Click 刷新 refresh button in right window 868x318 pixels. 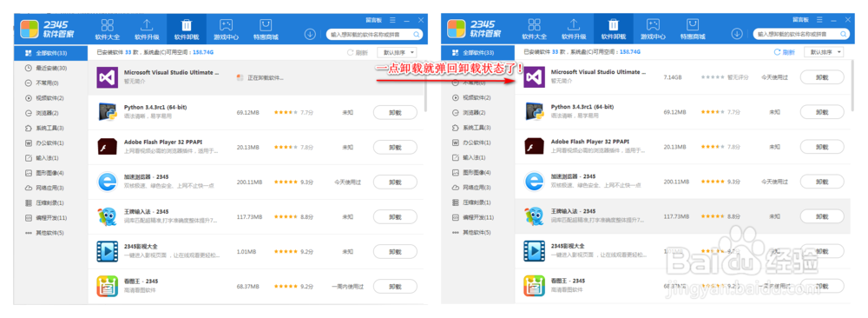point(785,52)
